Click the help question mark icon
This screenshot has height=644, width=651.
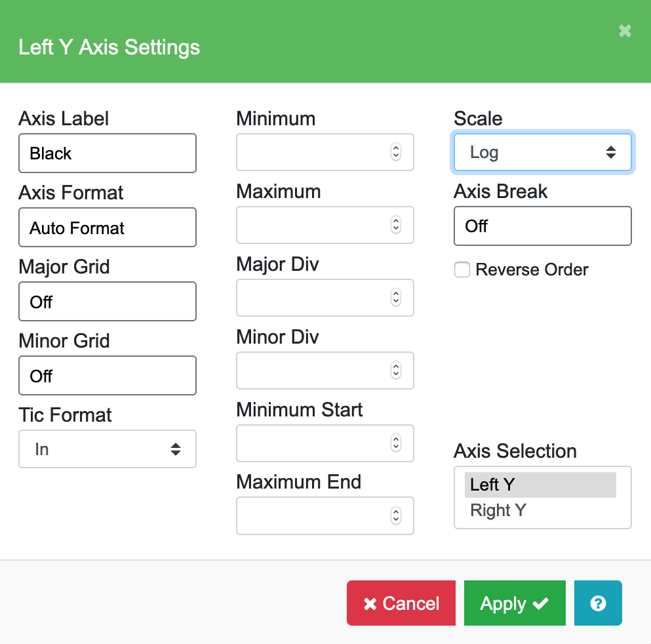coord(597,603)
